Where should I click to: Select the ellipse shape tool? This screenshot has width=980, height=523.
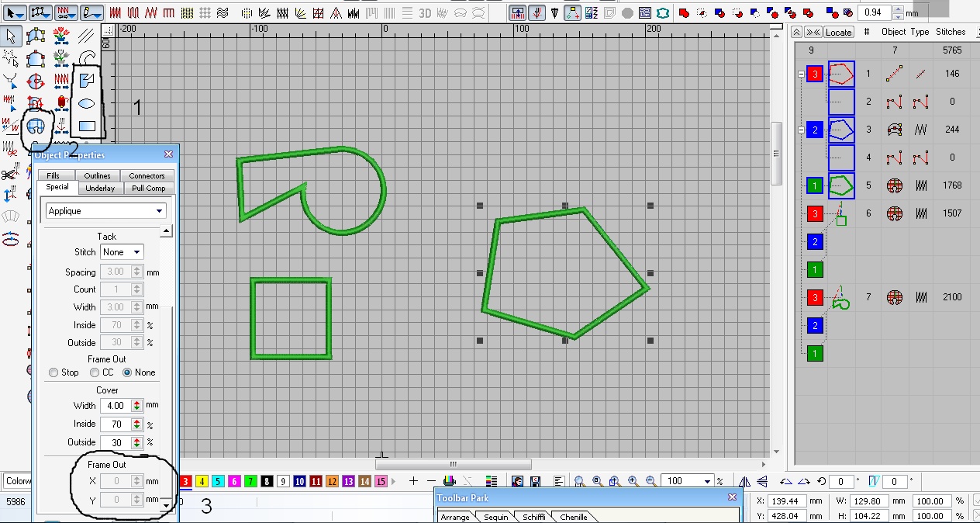[87, 103]
